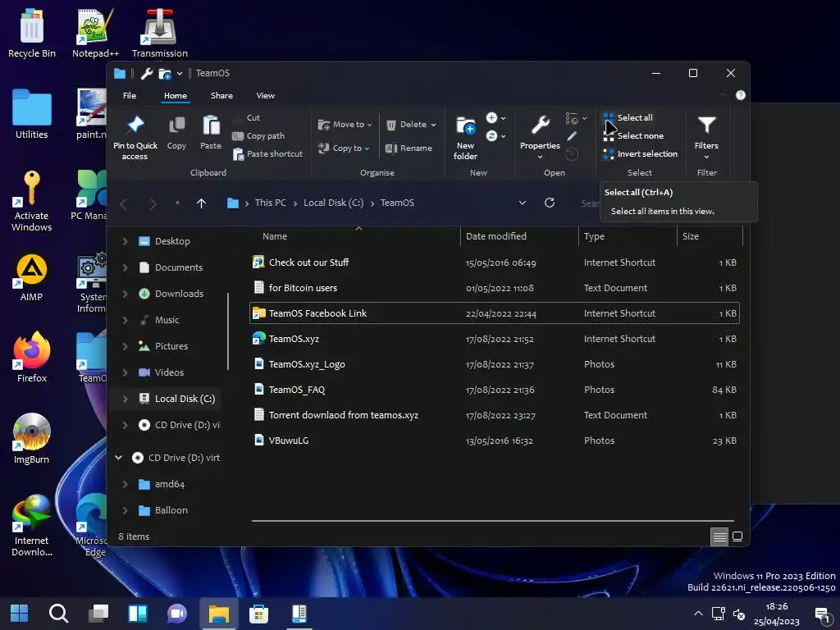Click the New folder icon
Image resolution: width=840 pixels, height=630 pixels.
point(465,126)
